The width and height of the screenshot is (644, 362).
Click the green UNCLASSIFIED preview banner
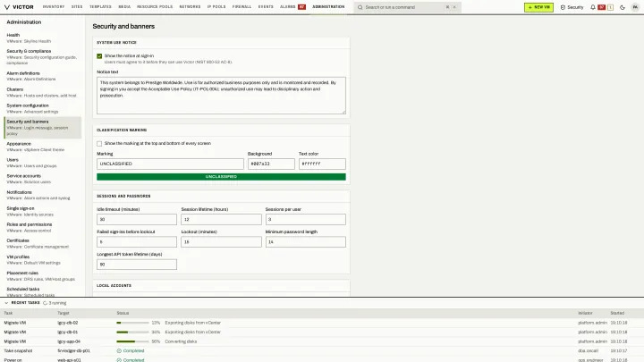(x=222, y=177)
